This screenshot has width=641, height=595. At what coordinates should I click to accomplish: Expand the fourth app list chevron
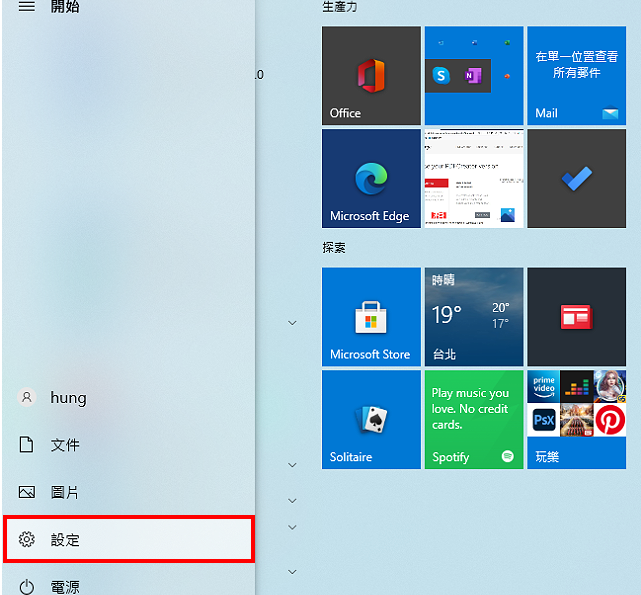292,527
